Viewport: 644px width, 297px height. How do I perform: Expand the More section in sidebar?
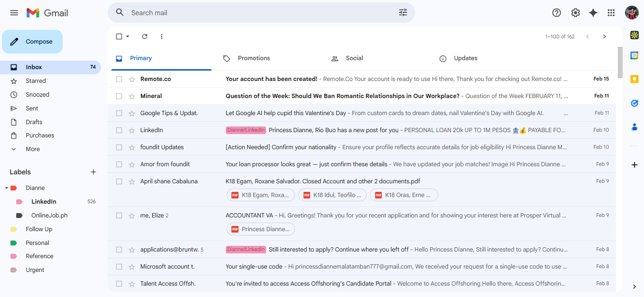(x=33, y=149)
